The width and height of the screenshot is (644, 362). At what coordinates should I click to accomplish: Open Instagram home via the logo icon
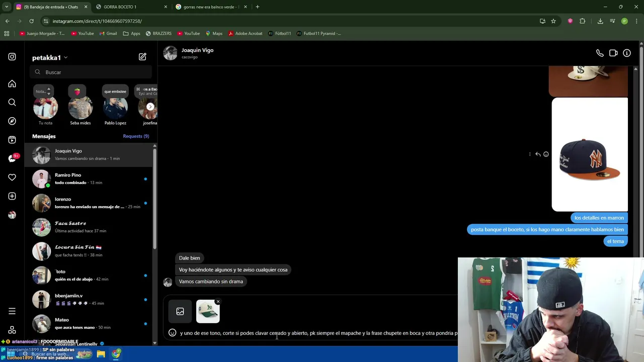tap(12, 57)
